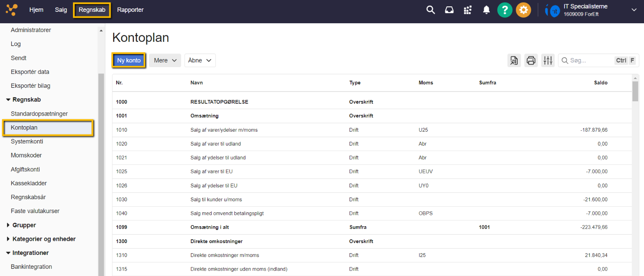The width and height of the screenshot is (644, 276).
Task: Expand the IT Specialisterne account menu
Action: (x=633, y=10)
